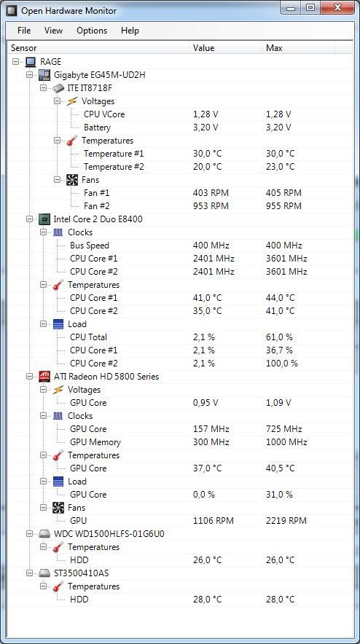360x644 pixels.
Task: Collapse the Intel CPU Load group
Action: click(43, 324)
